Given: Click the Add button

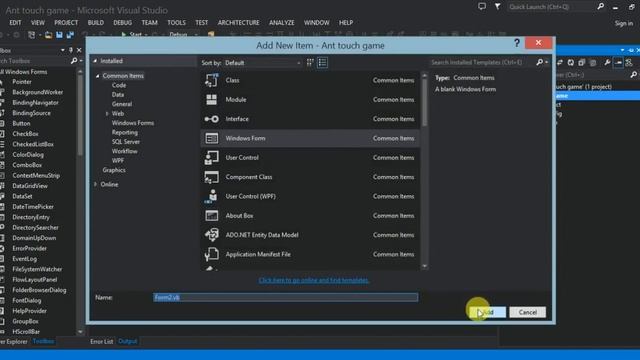Looking at the screenshot, I should point(487,312).
